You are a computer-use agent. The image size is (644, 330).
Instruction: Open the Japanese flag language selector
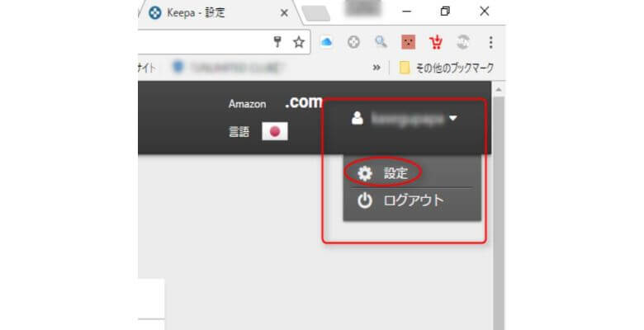[x=274, y=131]
